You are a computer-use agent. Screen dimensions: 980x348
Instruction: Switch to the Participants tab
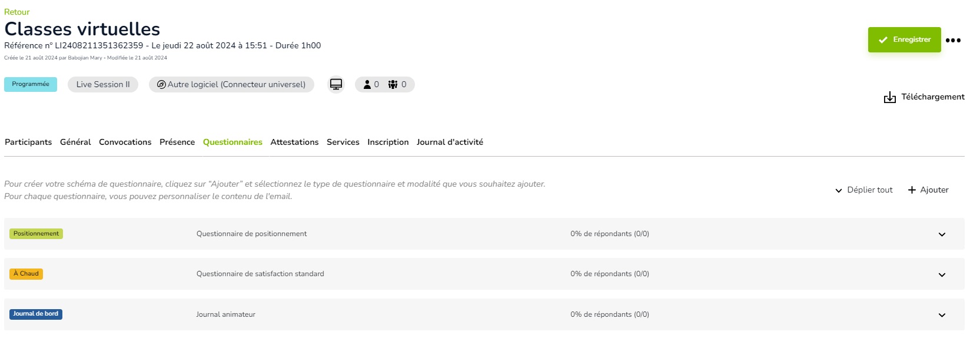(x=28, y=142)
